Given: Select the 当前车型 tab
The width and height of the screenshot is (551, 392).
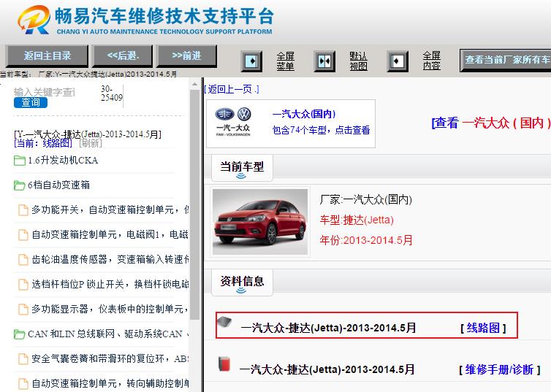Looking at the screenshot, I should tap(242, 167).
